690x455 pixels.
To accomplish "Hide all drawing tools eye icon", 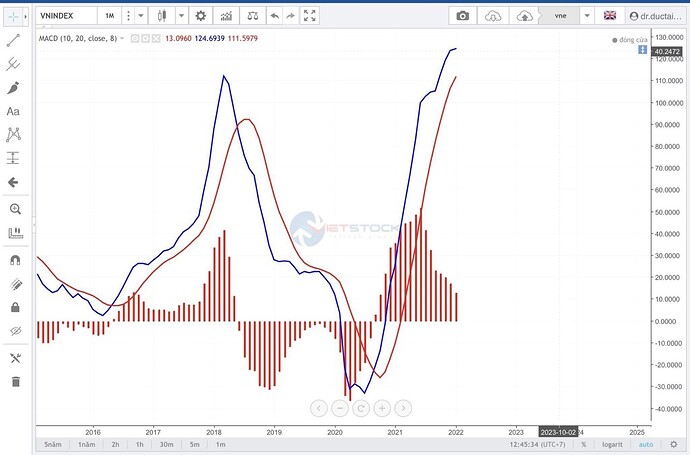I will (x=15, y=331).
